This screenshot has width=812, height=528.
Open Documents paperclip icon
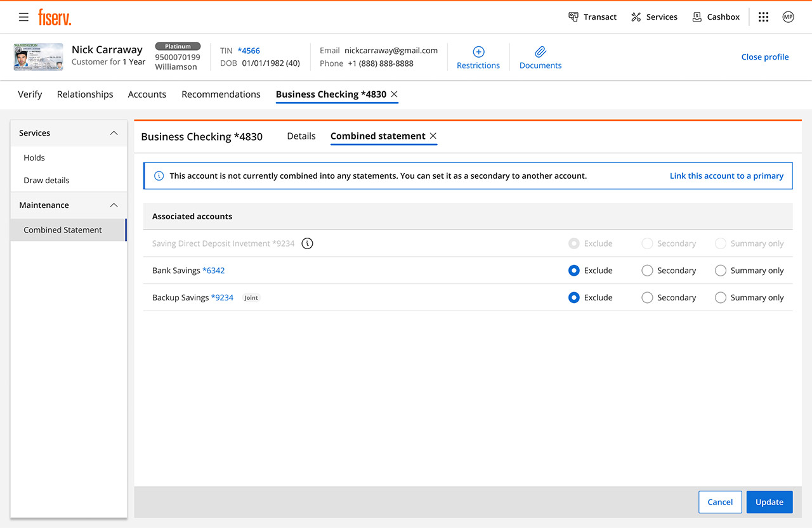(x=540, y=52)
